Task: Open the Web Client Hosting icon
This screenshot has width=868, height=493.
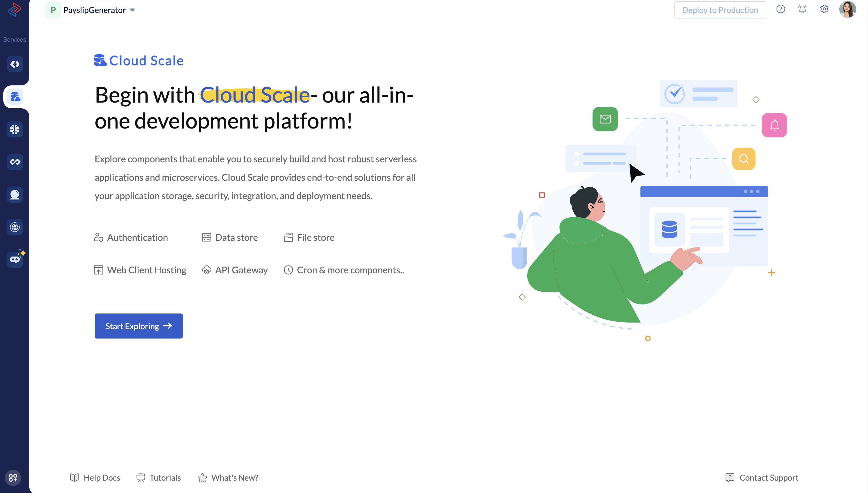Action: [x=98, y=270]
